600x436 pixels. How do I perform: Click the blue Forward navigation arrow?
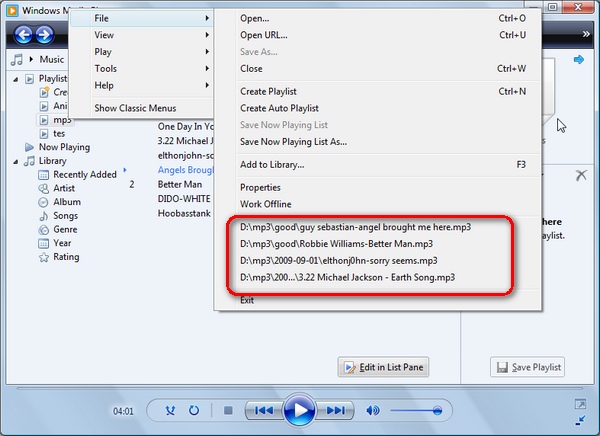[x=45, y=35]
